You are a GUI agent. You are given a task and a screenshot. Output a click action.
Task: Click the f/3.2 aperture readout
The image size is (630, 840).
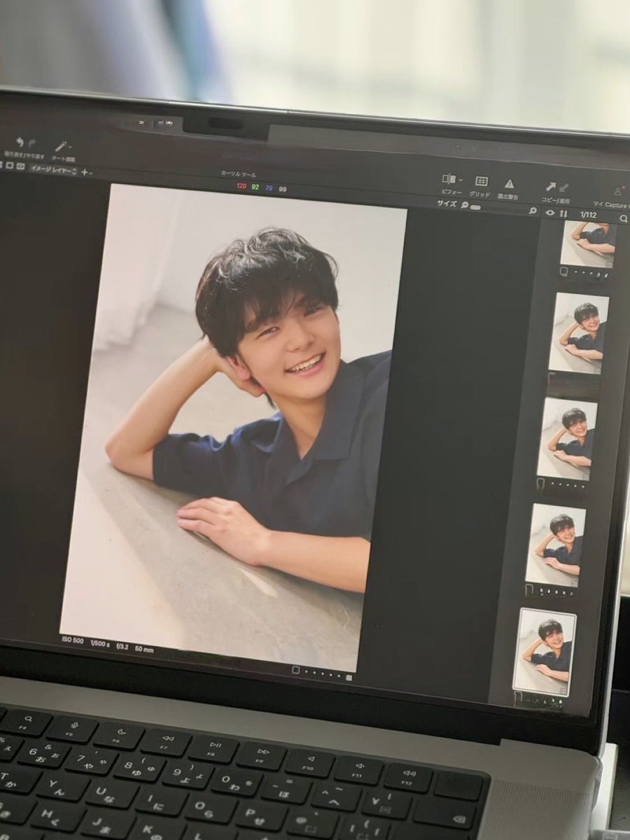click(x=123, y=646)
